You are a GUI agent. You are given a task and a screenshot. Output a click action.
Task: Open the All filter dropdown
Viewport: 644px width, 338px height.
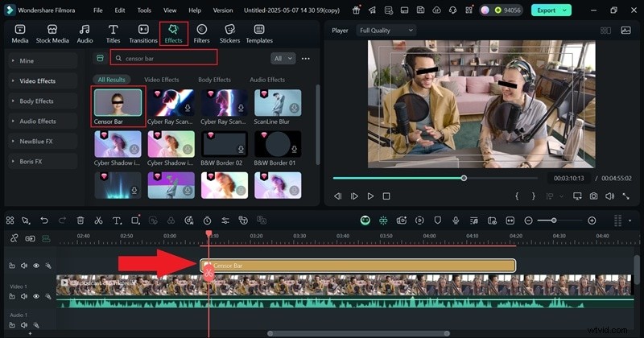283,58
